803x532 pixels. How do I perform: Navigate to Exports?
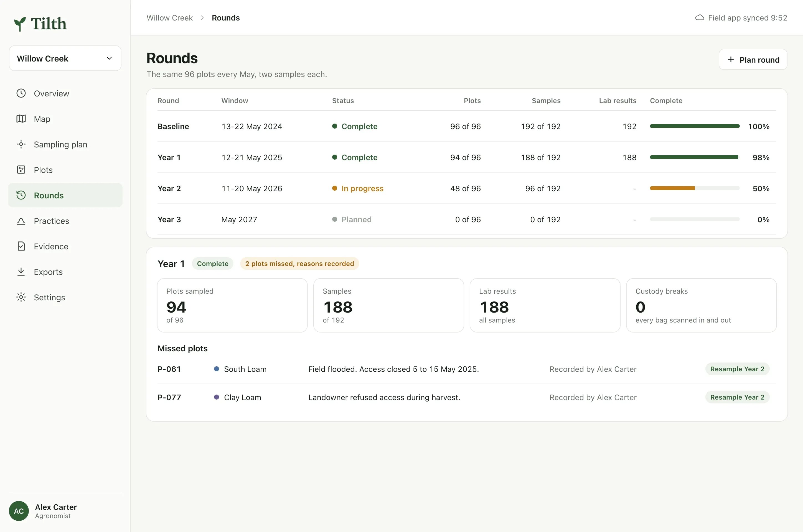[65, 272]
